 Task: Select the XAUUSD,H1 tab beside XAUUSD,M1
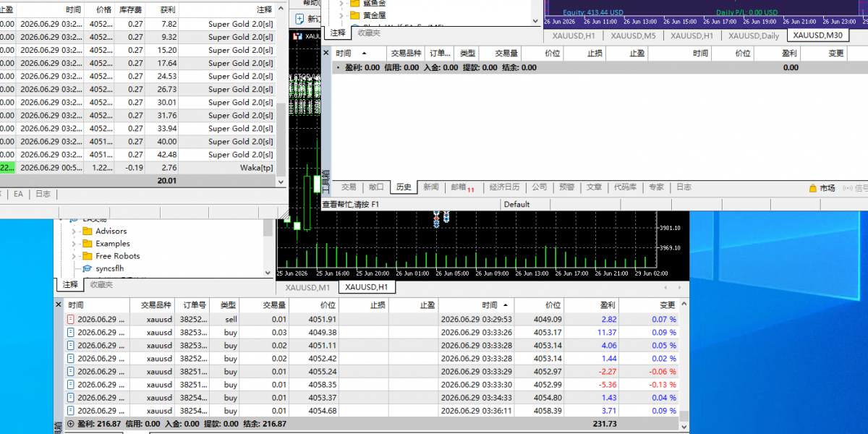click(367, 287)
